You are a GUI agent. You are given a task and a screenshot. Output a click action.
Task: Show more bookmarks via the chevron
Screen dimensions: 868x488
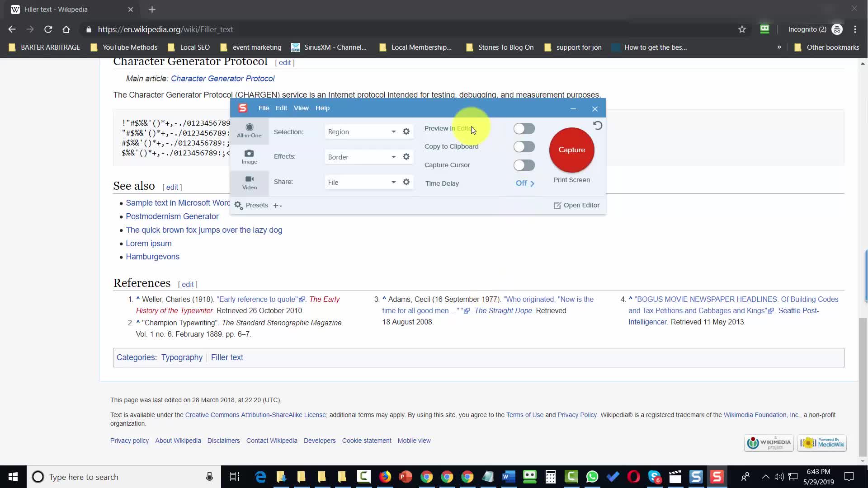pos(779,47)
